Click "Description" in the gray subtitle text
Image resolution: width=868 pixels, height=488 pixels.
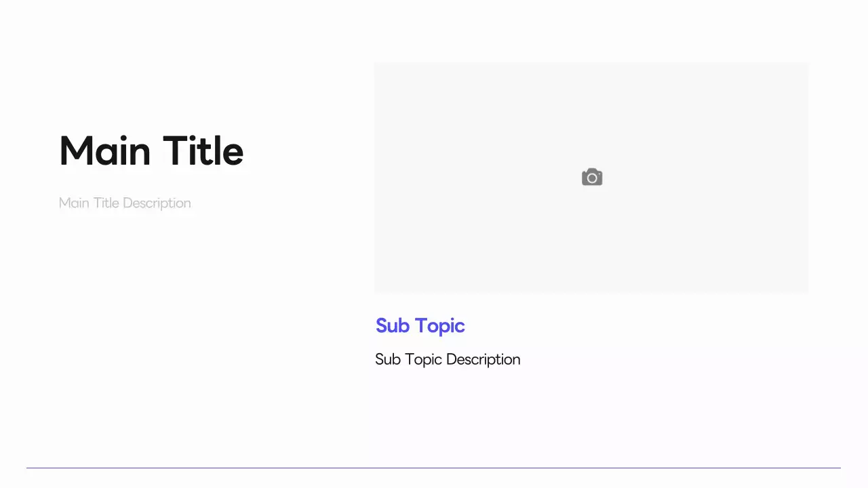(157, 203)
